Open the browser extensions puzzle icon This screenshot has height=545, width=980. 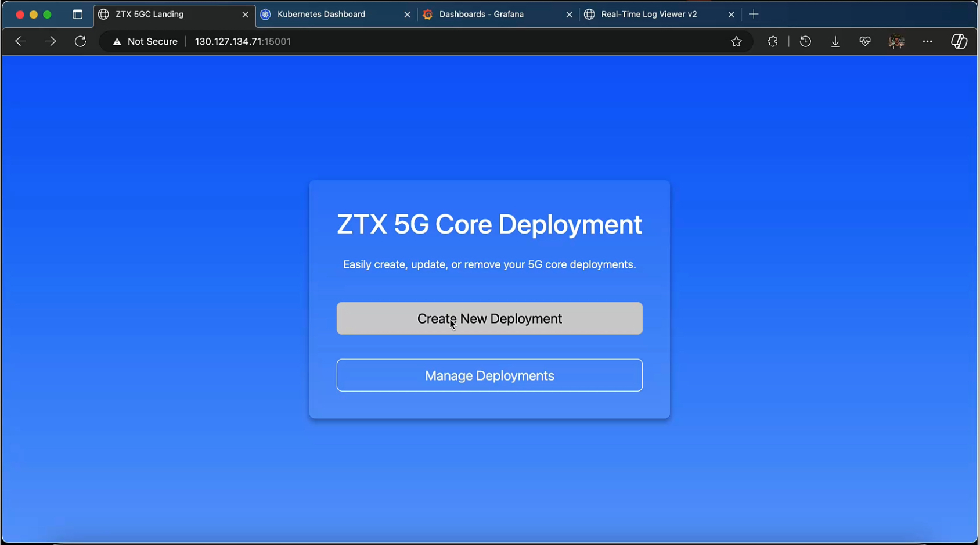tap(772, 41)
